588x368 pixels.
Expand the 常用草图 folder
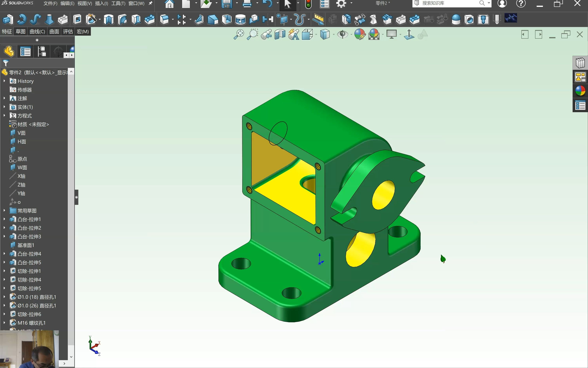tap(4, 211)
